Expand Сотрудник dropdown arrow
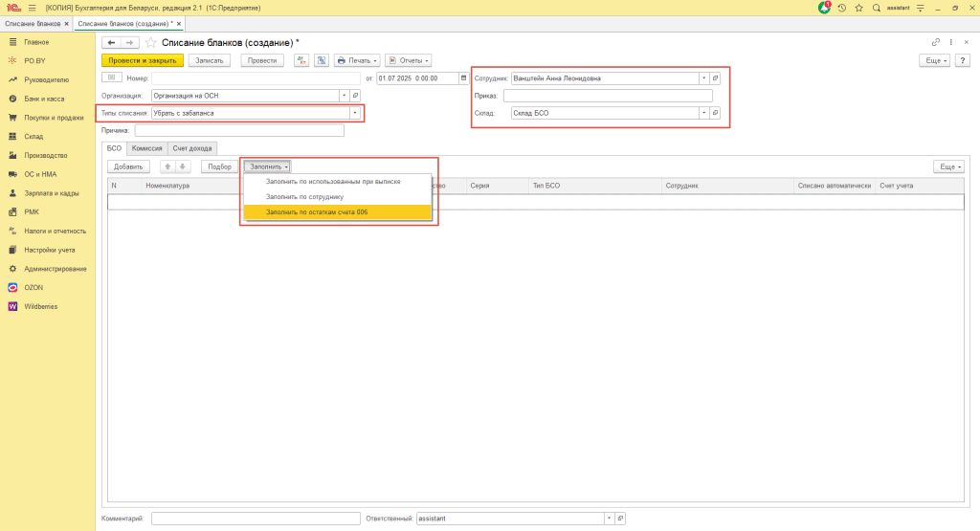Image resolution: width=980 pixels, height=531 pixels. [x=703, y=78]
